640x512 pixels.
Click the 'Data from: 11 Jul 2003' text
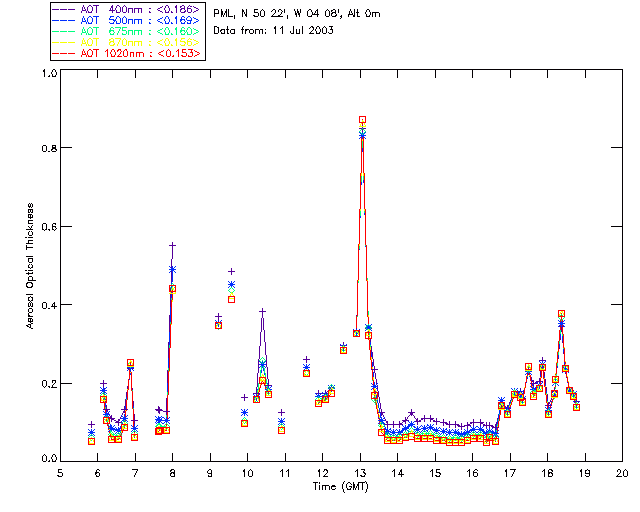[x=273, y=30]
